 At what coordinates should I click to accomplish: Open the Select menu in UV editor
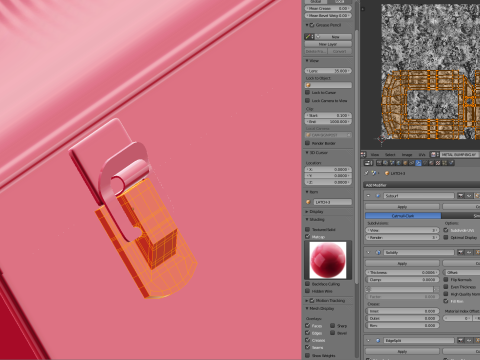point(390,155)
